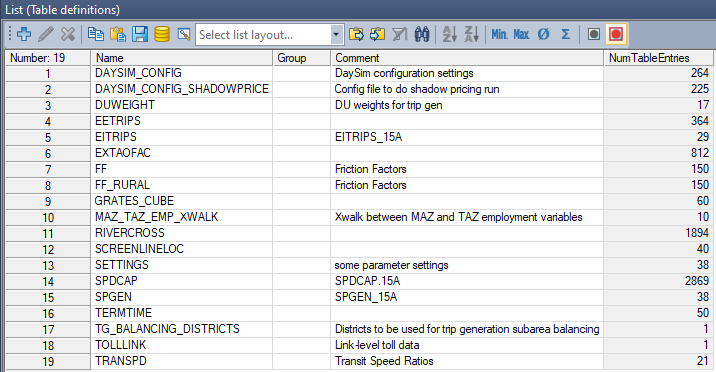The height and width of the screenshot is (372, 716).
Task: Select the GRATES_CUBE name cell
Action: [182, 201]
